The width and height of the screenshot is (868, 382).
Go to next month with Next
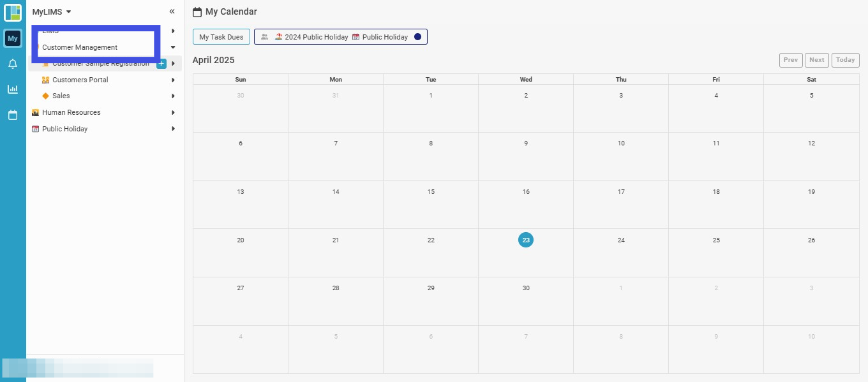pos(817,60)
